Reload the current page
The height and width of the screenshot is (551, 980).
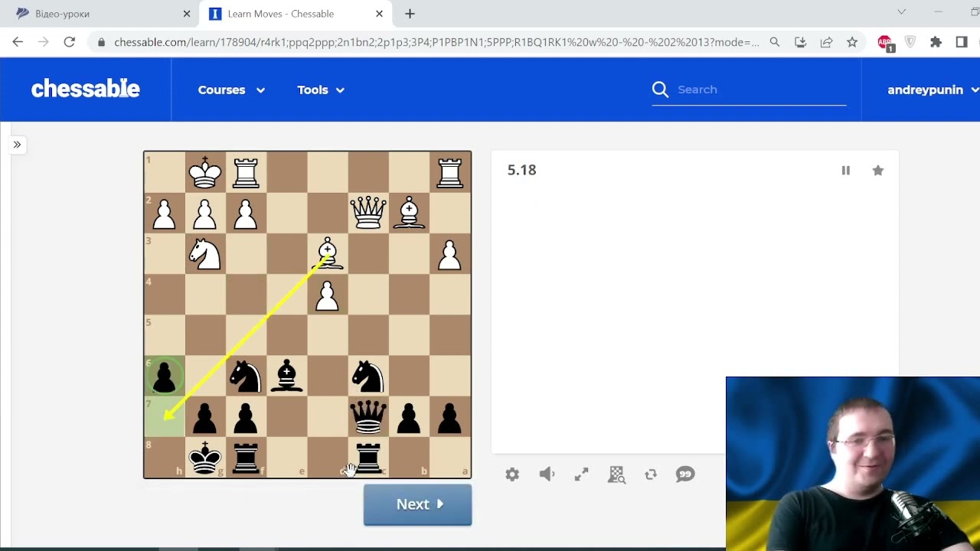point(69,42)
